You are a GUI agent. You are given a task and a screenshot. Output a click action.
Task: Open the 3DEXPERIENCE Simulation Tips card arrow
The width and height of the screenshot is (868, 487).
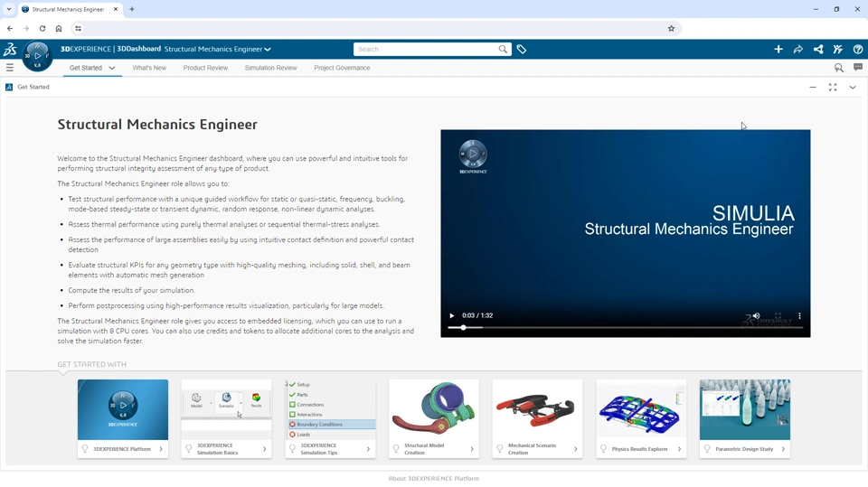click(x=368, y=449)
